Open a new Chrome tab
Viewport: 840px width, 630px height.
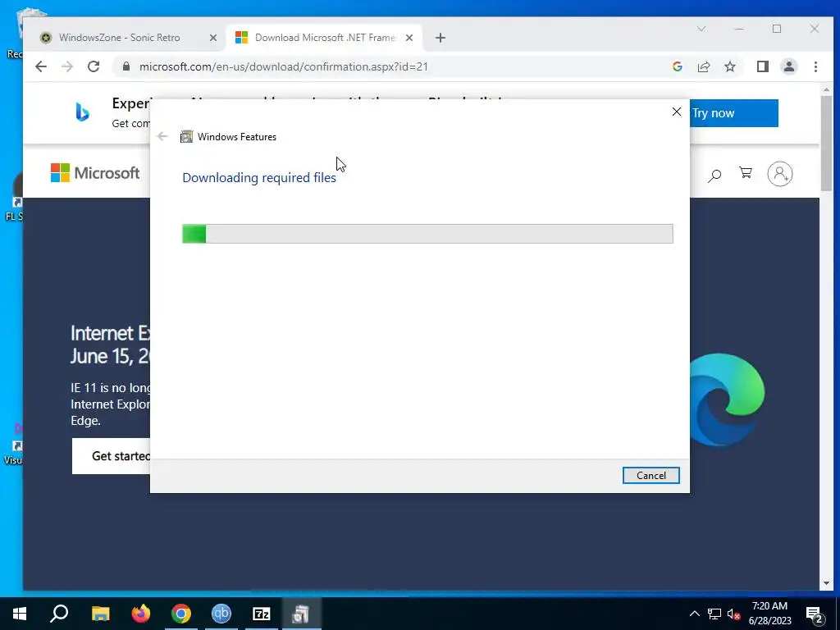pos(441,38)
